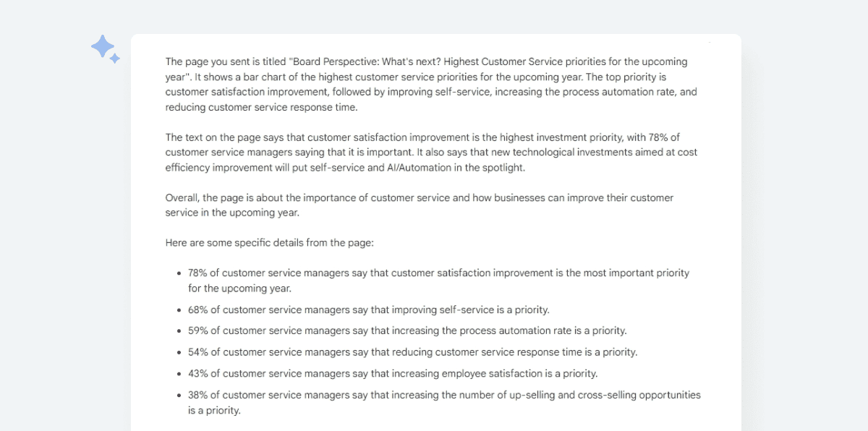
Task: Click the paragraph starting "The page you sent"
Action: (426, 85)
